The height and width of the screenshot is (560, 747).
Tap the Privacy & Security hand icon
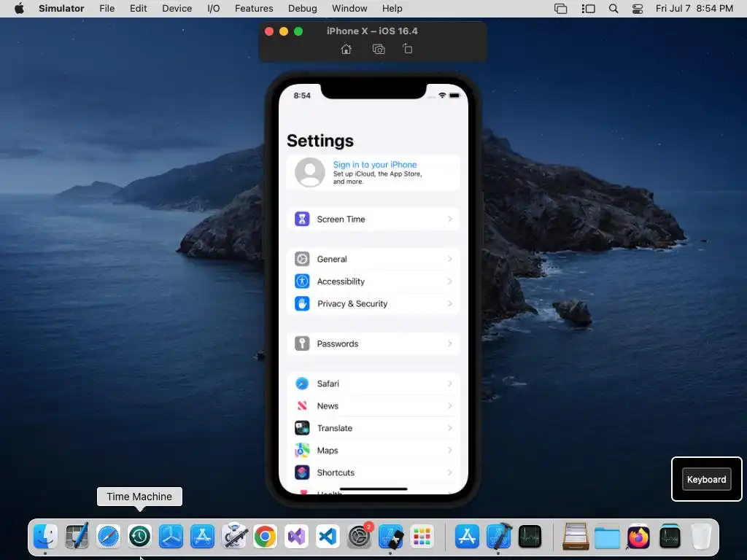pyautogui.click(x=302, y=304)
